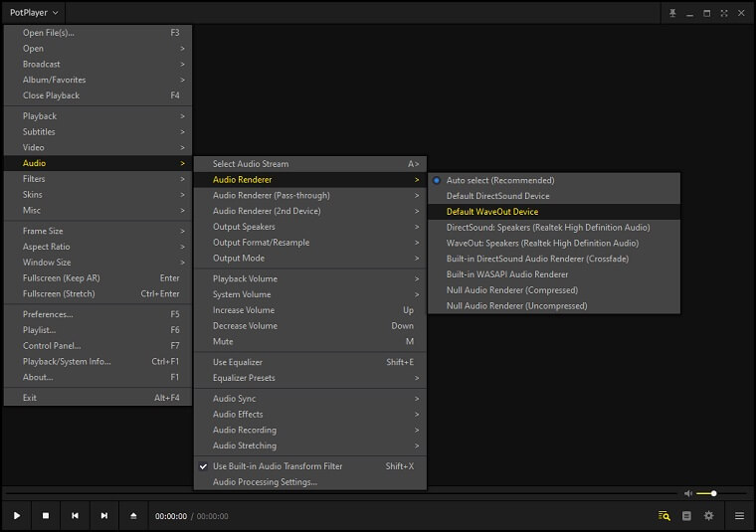The height and width of the screenshot is (532, 756).
Task: Open the Skins submenu
Action: click(97, 194)
